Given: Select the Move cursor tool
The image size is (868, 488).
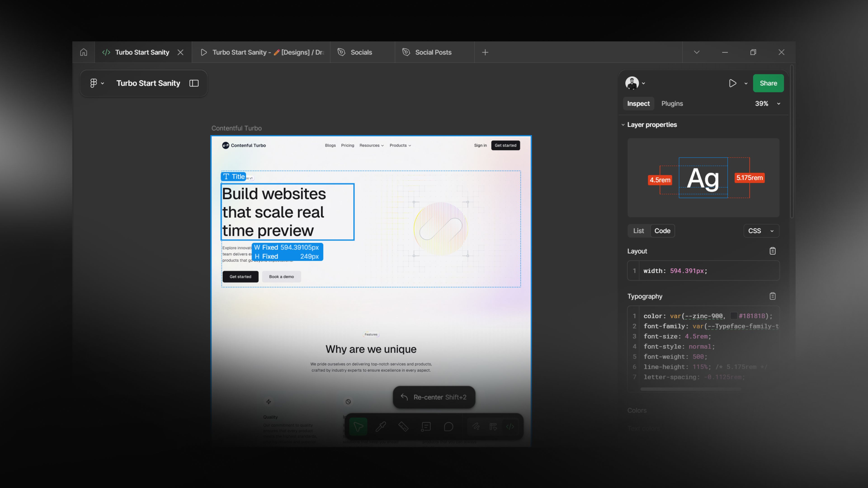Looking at the screenshot, I should point(358,426).
